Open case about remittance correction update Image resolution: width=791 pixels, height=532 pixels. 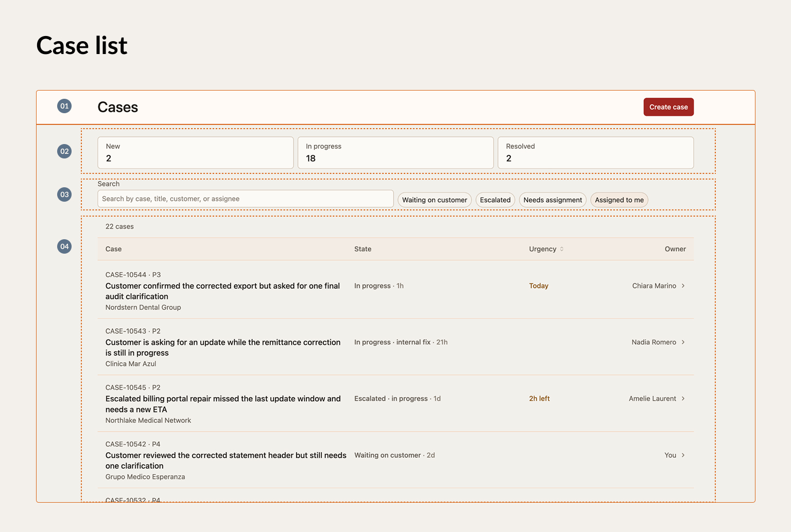pos(223,348)
